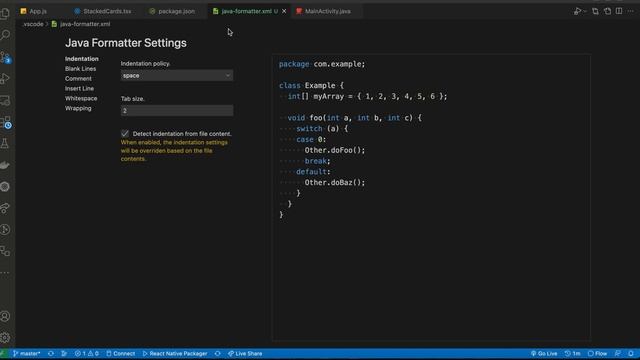Toggle Detect indentation from file content checkbox
The width and height of the screenshot is (640, 360).
point(125,133)
